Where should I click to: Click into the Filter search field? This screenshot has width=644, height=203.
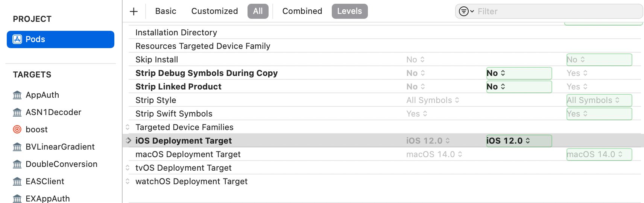click(x=557, y=12)
